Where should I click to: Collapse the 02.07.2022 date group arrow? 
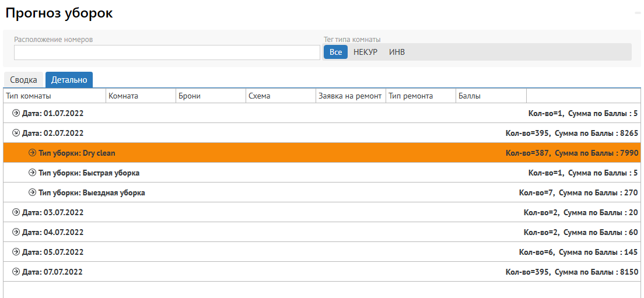[16, 133]
